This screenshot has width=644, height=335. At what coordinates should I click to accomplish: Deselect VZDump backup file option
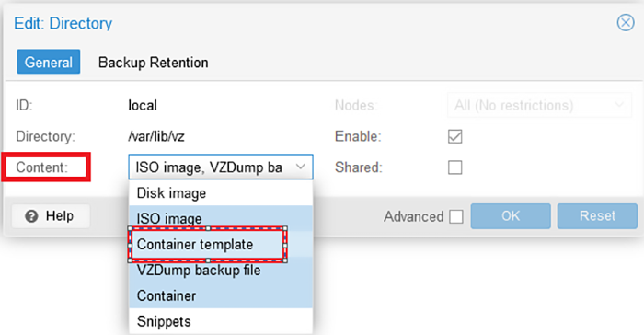click(221, 270)
